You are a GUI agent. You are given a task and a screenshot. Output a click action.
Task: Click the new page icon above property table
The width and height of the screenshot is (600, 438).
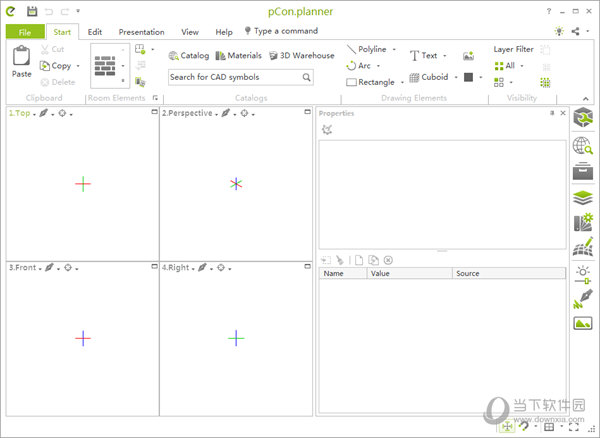(359, 261)
